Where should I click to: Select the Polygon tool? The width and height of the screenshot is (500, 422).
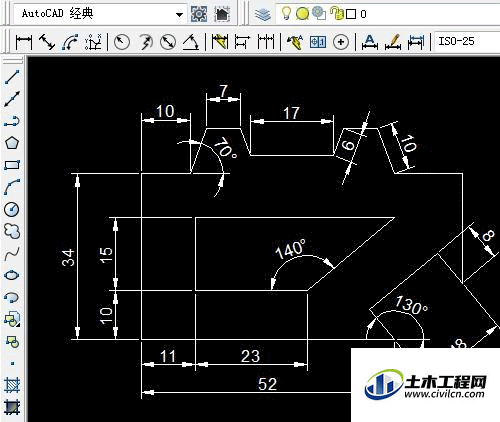coord(12,143)
